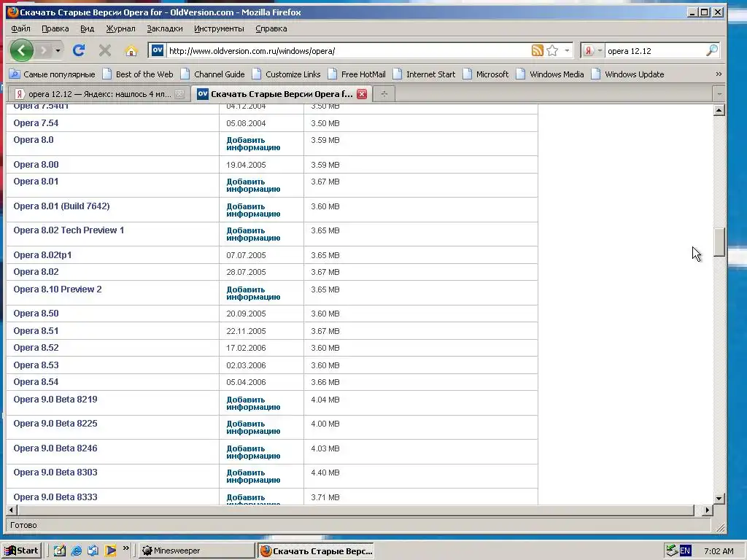Open Microsoft bookmark
This screenshot has height=560, width=747.
(485, 74)
